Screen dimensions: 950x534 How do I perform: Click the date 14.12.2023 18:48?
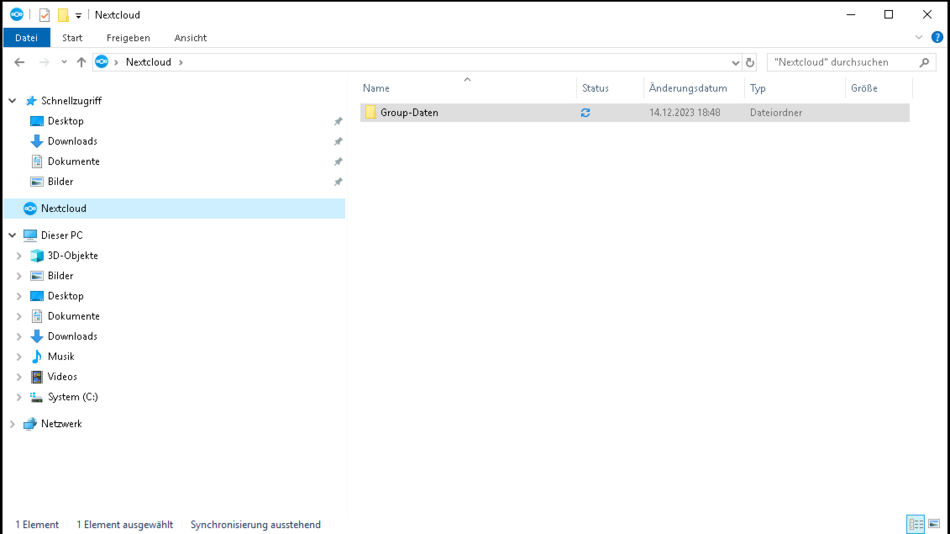pos(685,113)
